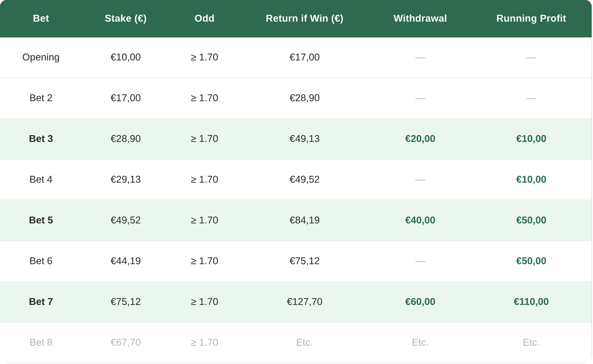593x364 pixels.
Task: Click 'Etc.' in Withdrawal column
Action: (420, 343)
